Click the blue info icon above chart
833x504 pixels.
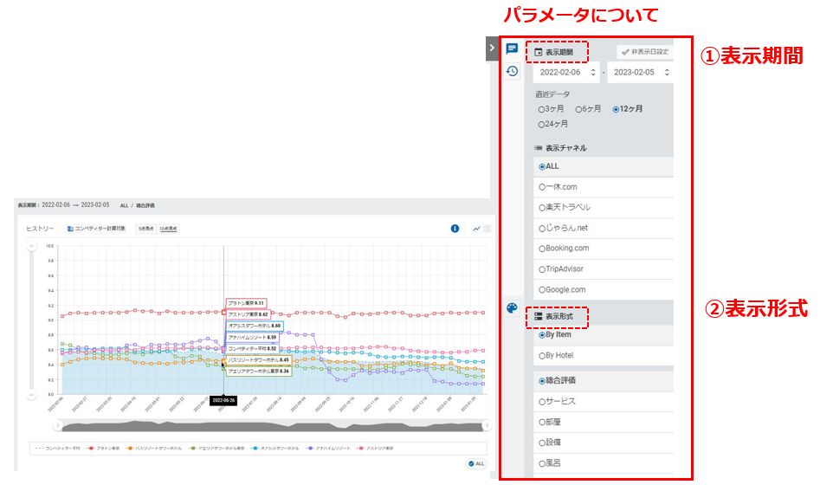(455, 229)
